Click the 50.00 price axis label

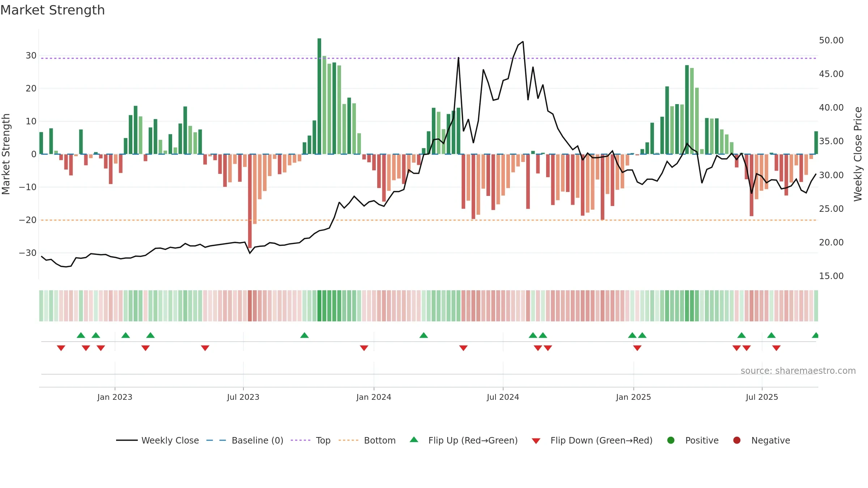(x=831, y=40)
